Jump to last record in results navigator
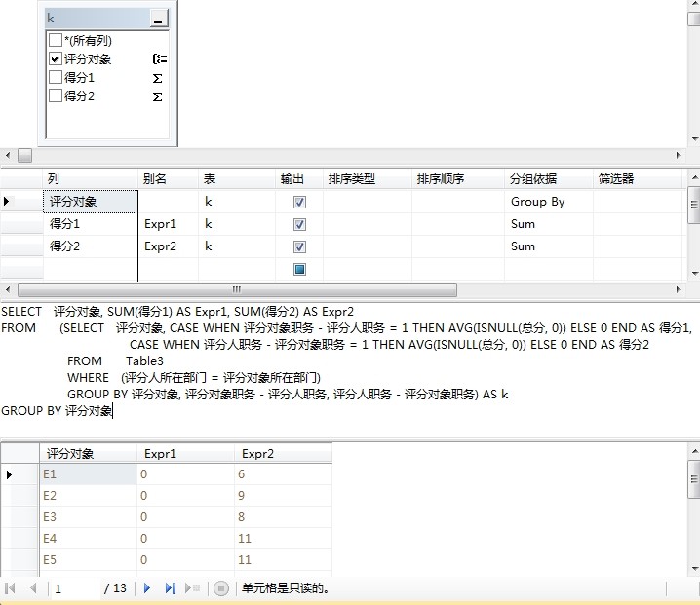 (171, 588)
